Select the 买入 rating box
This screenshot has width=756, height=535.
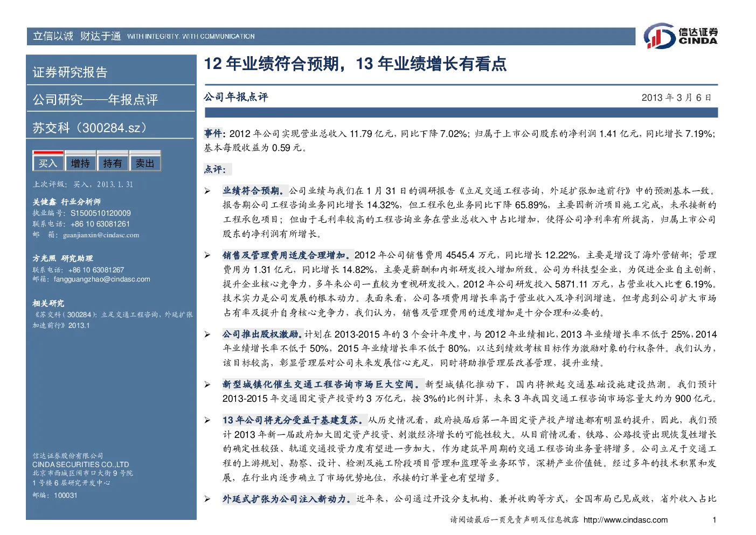pyautogui.click(x=48, y=161)
